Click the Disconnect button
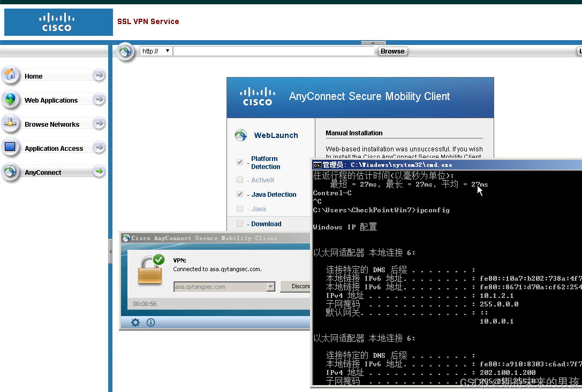Image resolution: width=582 pixels, height=392 pixels. [296, 286]
